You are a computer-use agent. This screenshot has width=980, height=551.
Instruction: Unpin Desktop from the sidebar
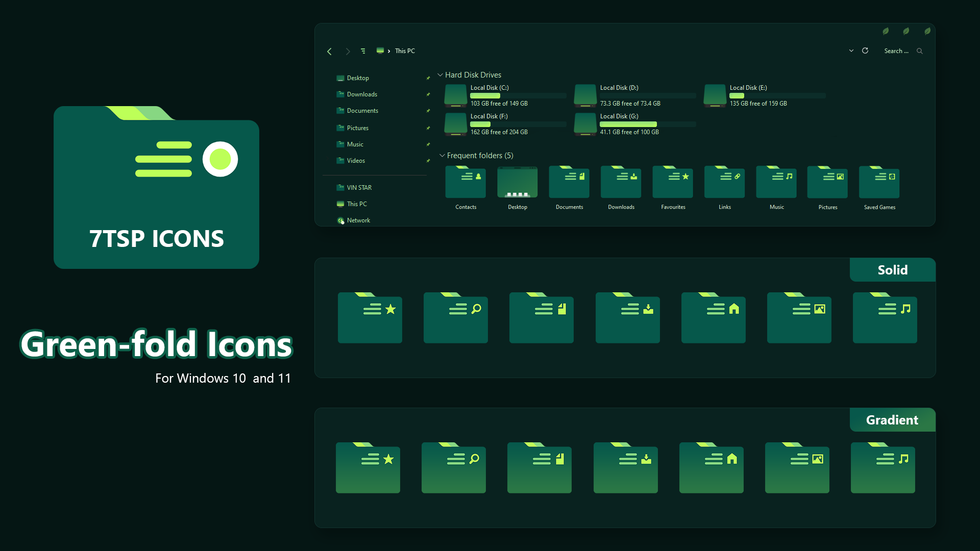coord(428,78)
